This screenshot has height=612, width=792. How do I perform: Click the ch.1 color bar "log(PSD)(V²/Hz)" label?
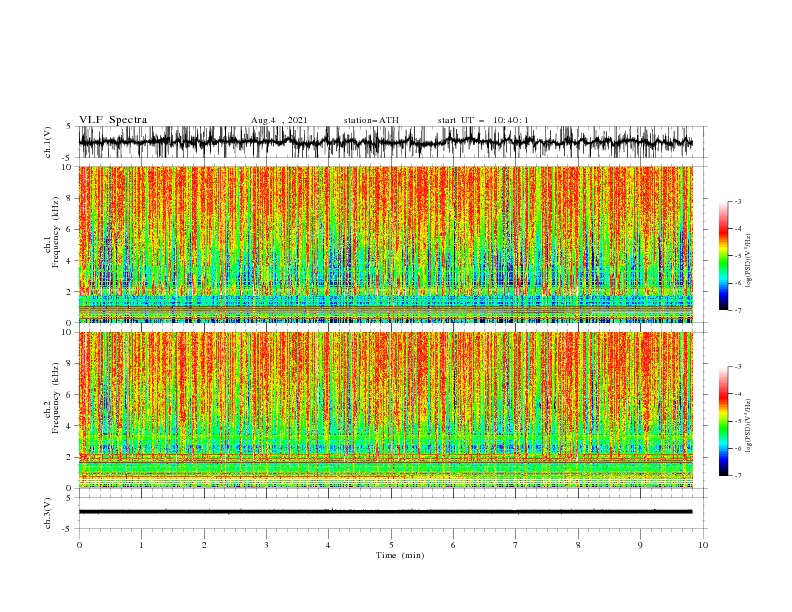[x=749, y=261]
